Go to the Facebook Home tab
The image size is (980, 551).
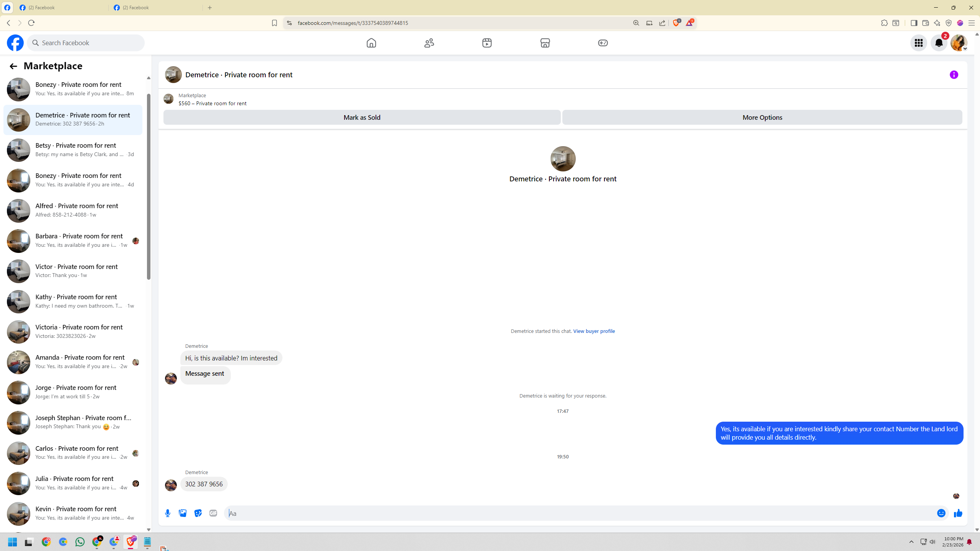point(371,43)
